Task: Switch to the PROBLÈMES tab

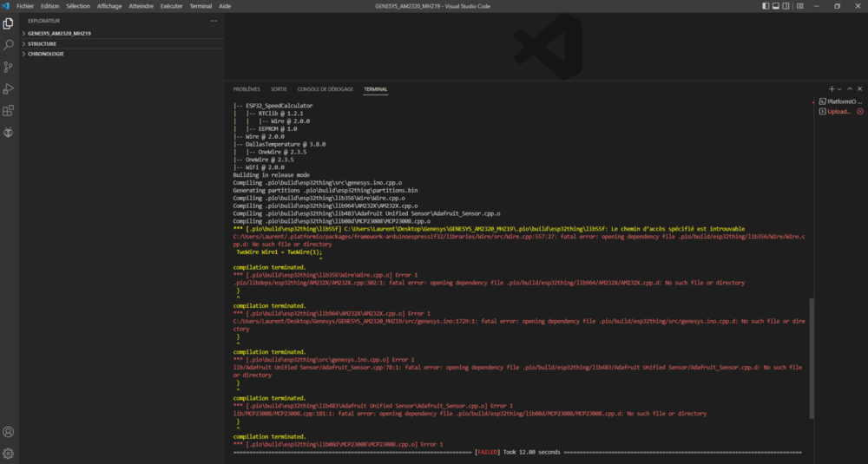Action: 247,89
